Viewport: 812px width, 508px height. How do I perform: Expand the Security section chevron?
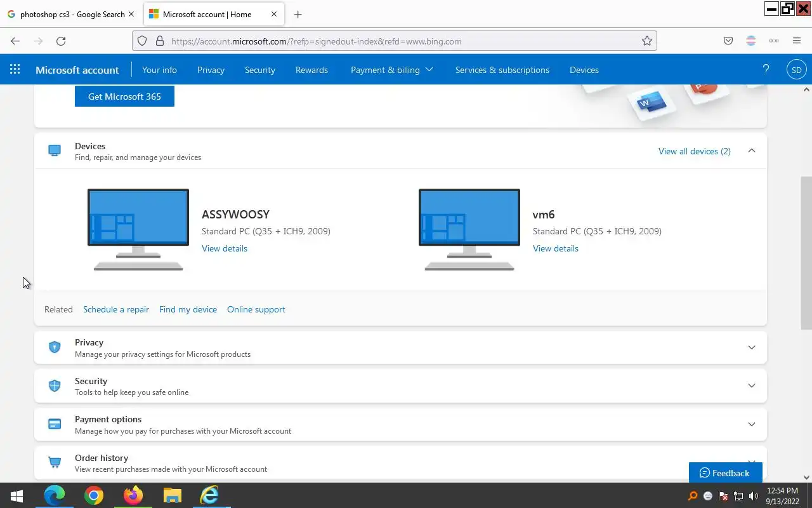pos(752,385)
